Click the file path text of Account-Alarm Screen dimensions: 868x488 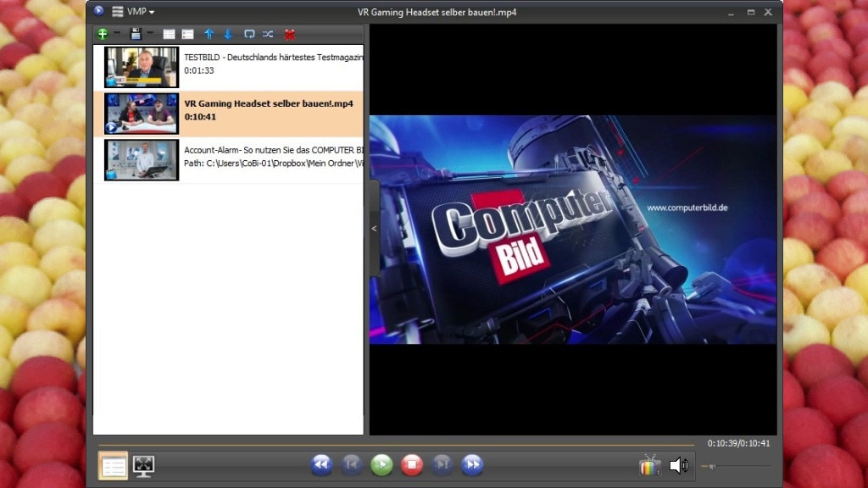click(x=274, y=164)
